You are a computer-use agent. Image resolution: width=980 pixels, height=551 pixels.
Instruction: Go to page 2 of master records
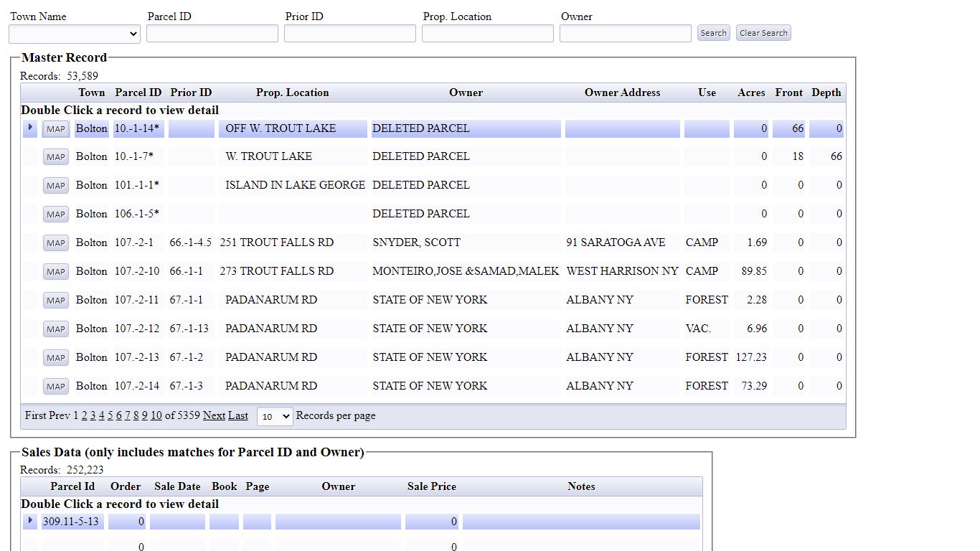[x=85, y=415]
